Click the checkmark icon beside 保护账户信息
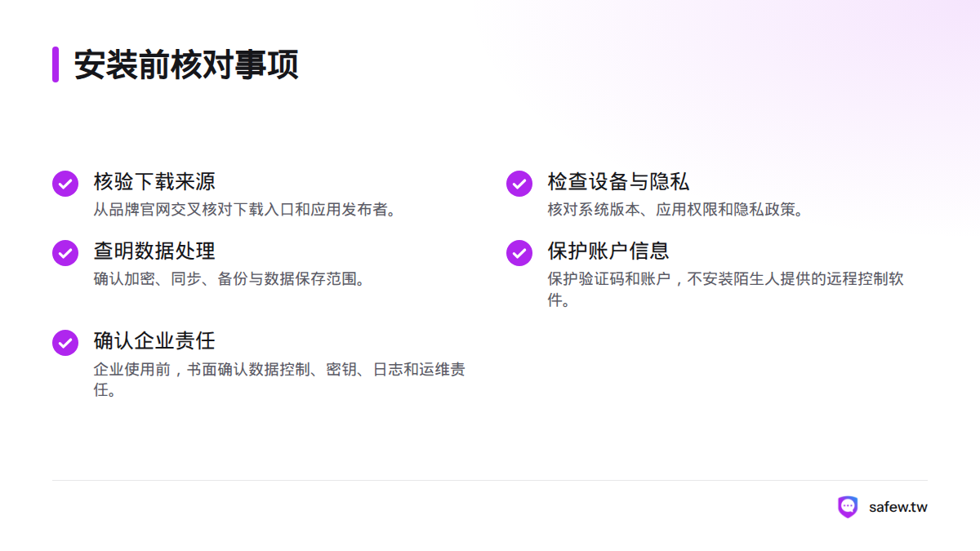Image resolution: width=980 pixels, height=551 pixels. coord(519,253)
